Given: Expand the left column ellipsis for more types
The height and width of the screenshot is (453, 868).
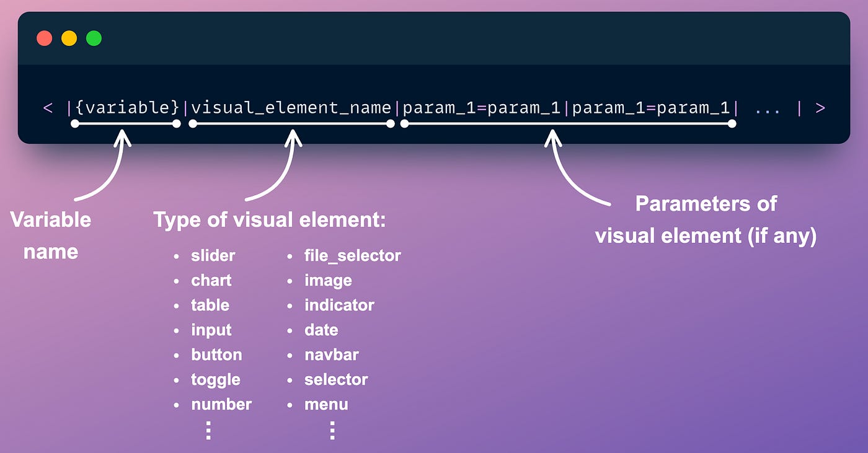Looking at the screenshot, I should click(x=208, y=429).
